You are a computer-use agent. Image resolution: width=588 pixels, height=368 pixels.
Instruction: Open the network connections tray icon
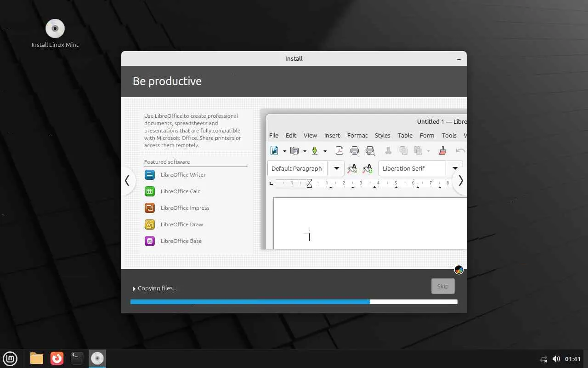(x=544, y=359)
